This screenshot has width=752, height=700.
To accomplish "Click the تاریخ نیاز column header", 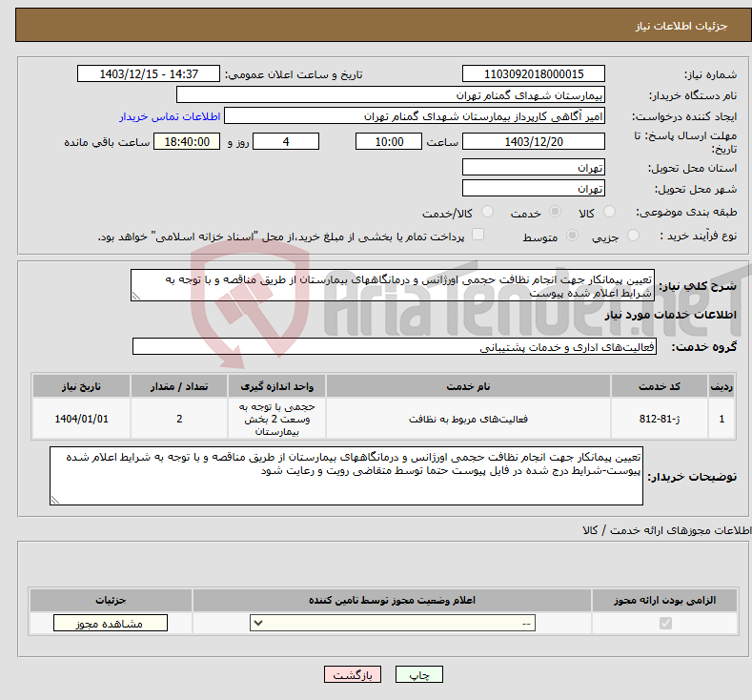I will coord(81,386).
